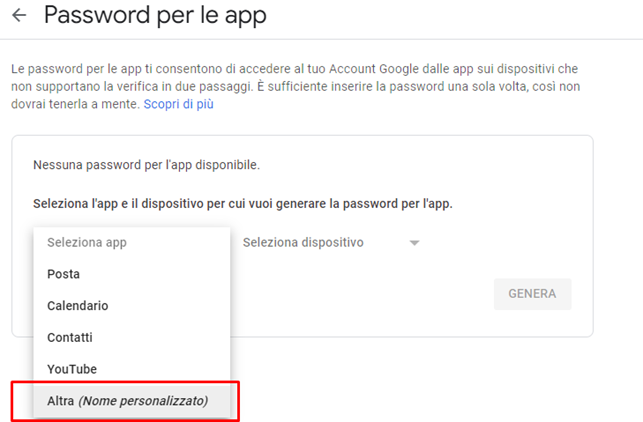Click the 'Scopri di più' link
Screen dimensions: 643x422
coord(178,104)
